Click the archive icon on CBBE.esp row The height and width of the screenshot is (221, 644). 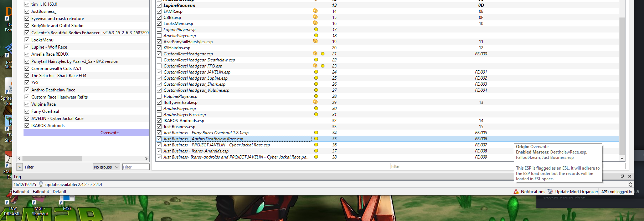coord(315,17)
